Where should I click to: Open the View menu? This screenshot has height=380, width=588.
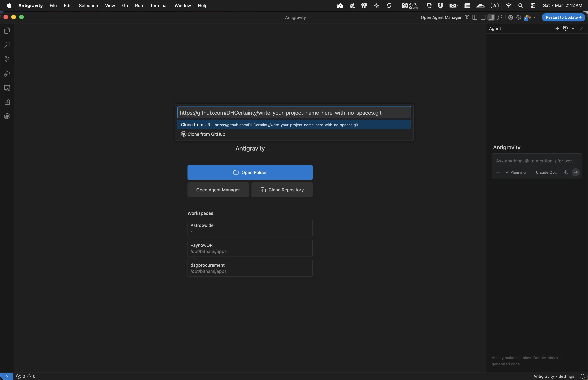[x=110, y=5]
